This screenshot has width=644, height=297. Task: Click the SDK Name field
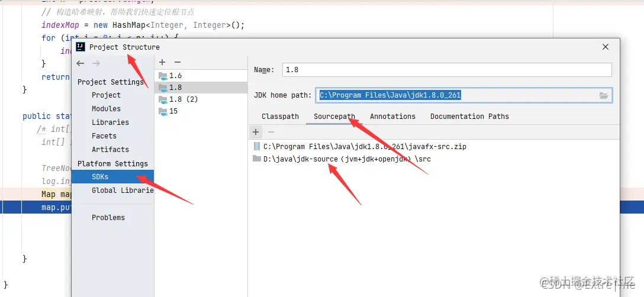click(447, 70)
